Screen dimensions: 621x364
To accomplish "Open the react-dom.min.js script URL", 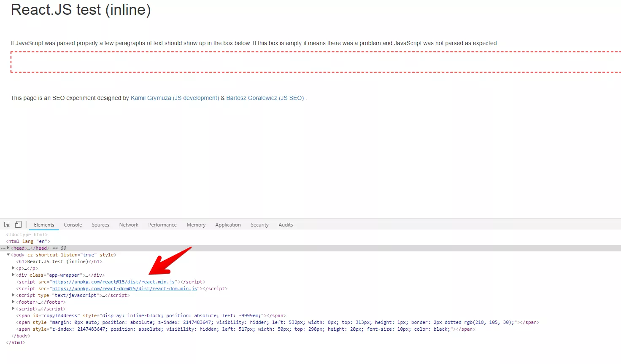I will click(x=124, y=289).
